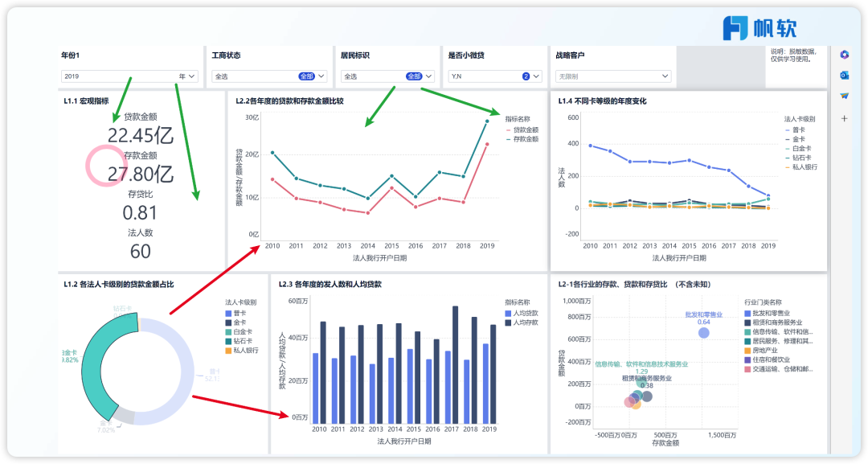Click the 22.45亿 loan amount value
Screen dimensions: 868x464
click(141, 136)
